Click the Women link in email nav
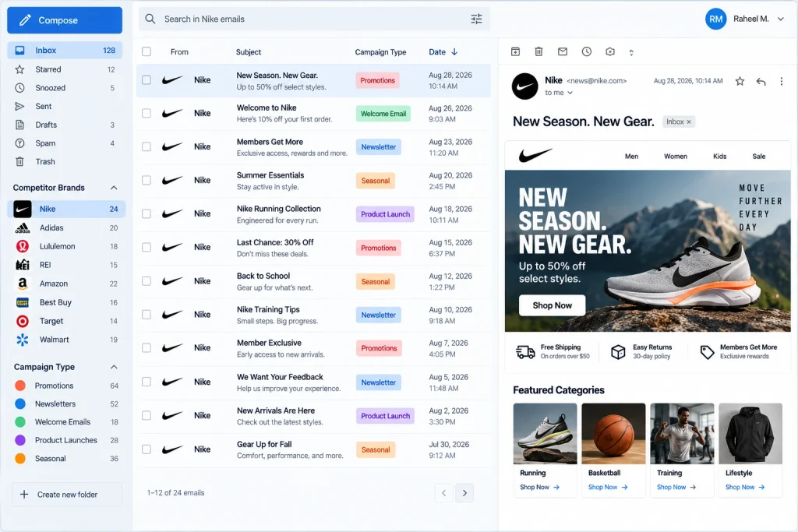 [x=676, y=156]
